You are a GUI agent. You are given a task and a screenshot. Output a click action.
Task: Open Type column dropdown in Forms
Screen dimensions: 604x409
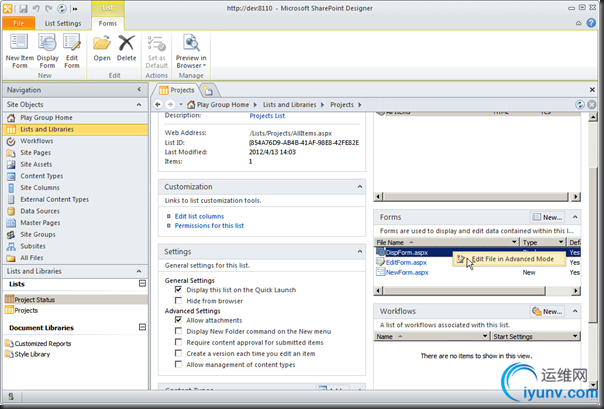point(561,242)
